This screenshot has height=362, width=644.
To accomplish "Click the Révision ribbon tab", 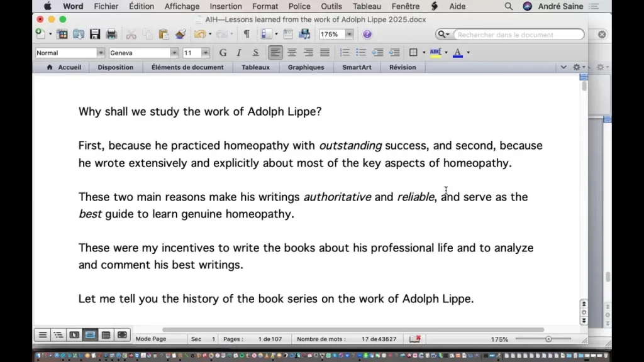I will (402, 67).
